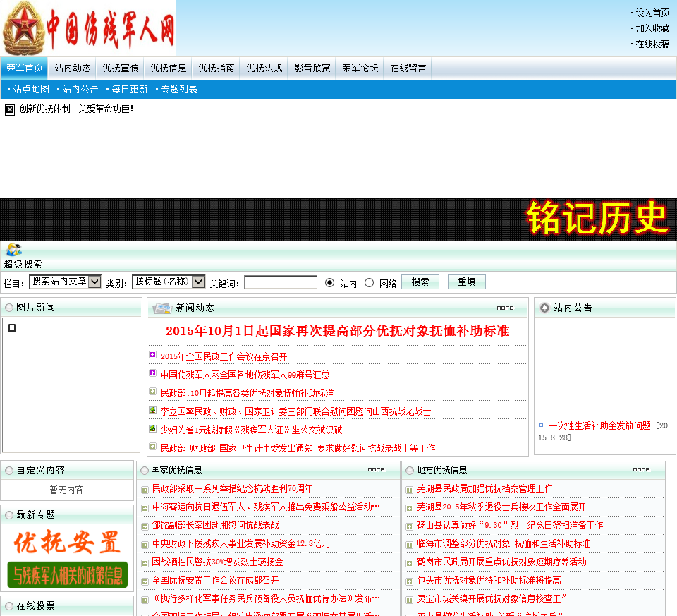
Task: Open 芜湖县2015年秋季退役士兵接收 article
Action: pyautogui.click(x=501, y=507)
